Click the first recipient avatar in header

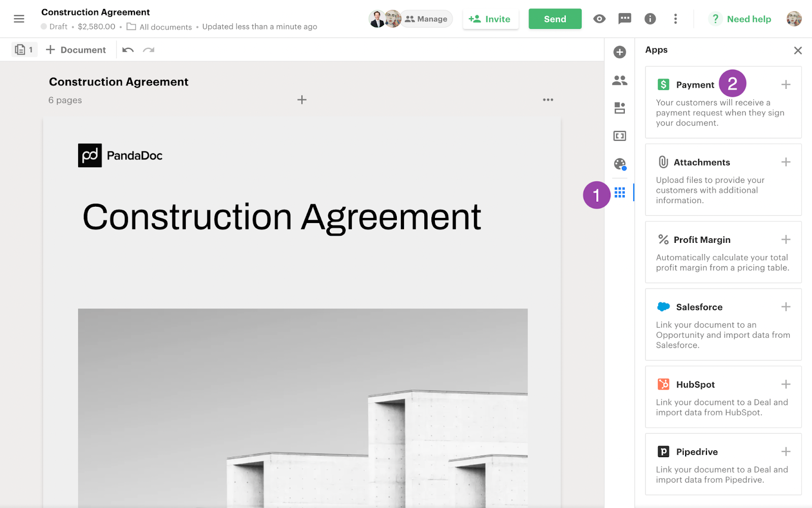(x=377, y=19)
